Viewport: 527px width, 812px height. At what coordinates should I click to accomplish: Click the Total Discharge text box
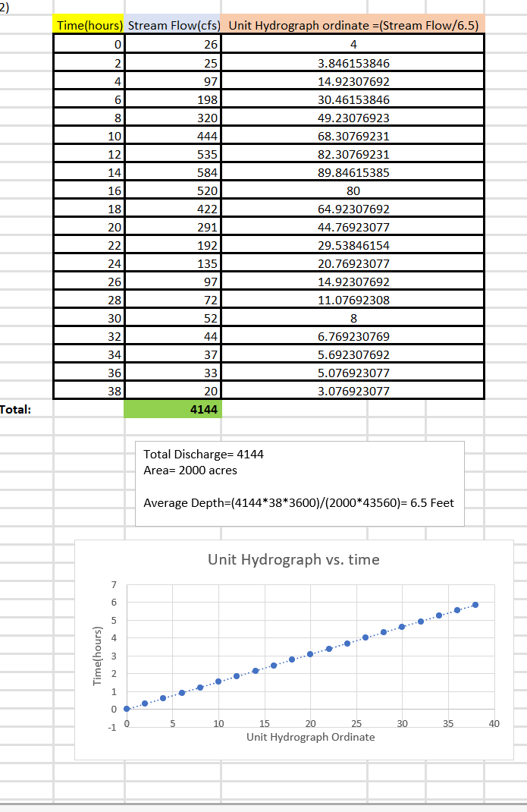click(x=300, y=483)
